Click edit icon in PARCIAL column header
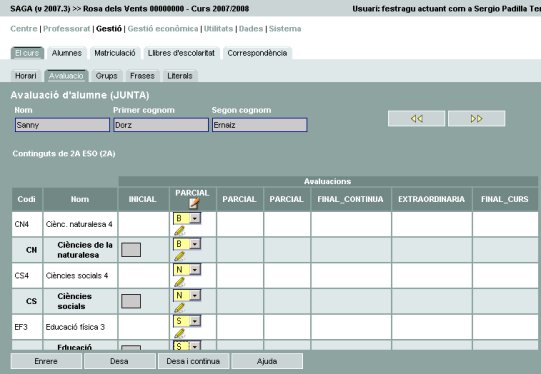541x374 pixels. [194, 203]
